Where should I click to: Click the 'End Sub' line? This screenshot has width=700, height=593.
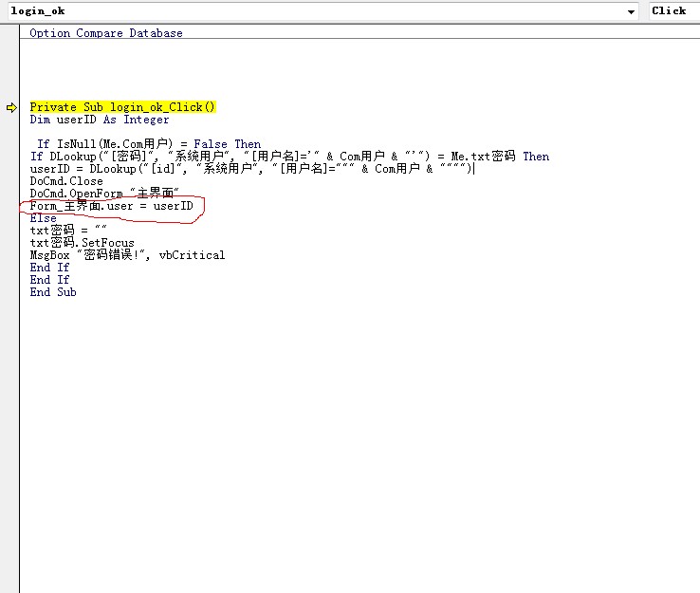pyautogui.click(x=53, y=292)
